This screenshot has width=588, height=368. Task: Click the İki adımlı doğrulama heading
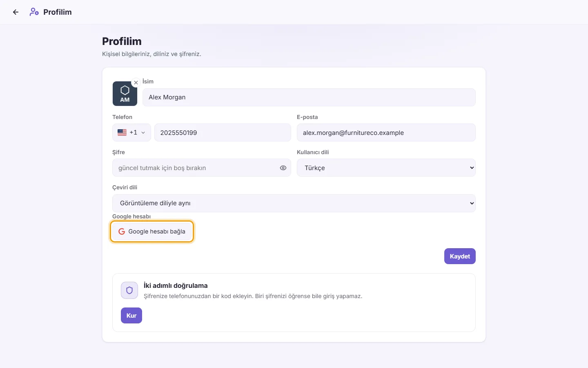pos(176,285)
